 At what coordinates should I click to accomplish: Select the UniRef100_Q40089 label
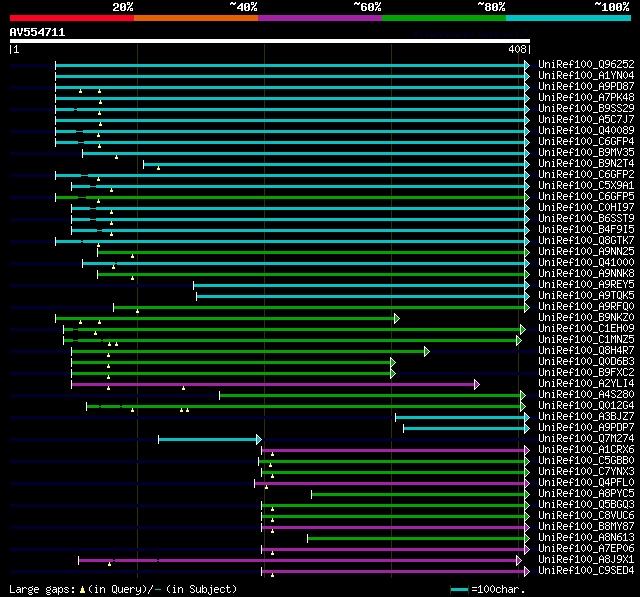586,131
